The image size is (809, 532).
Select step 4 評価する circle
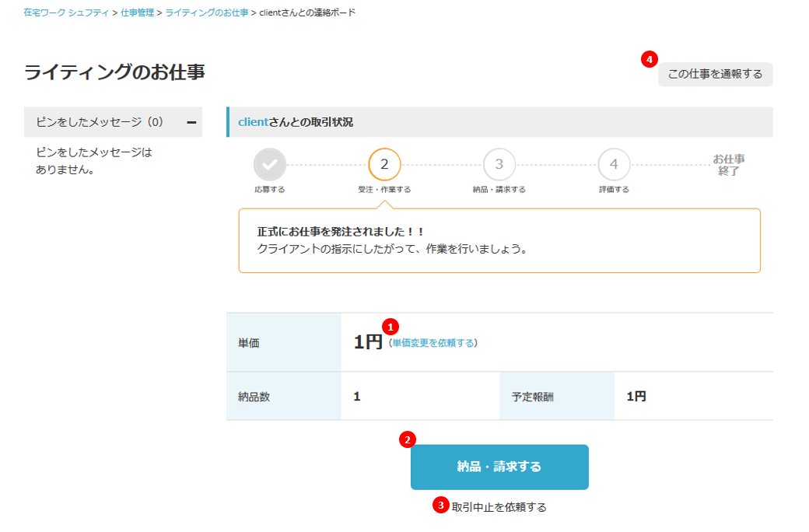614,165
